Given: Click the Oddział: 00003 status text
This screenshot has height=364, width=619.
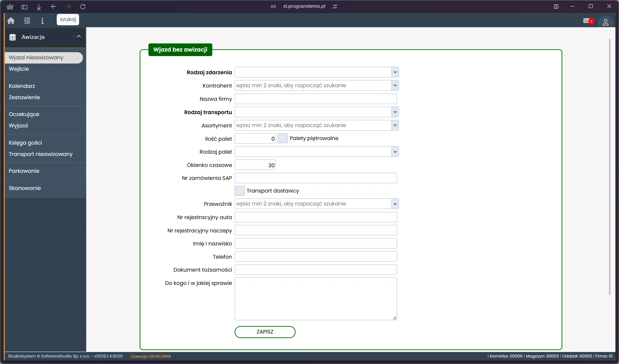Looking at the screenshot, I should tap(577, 356).
